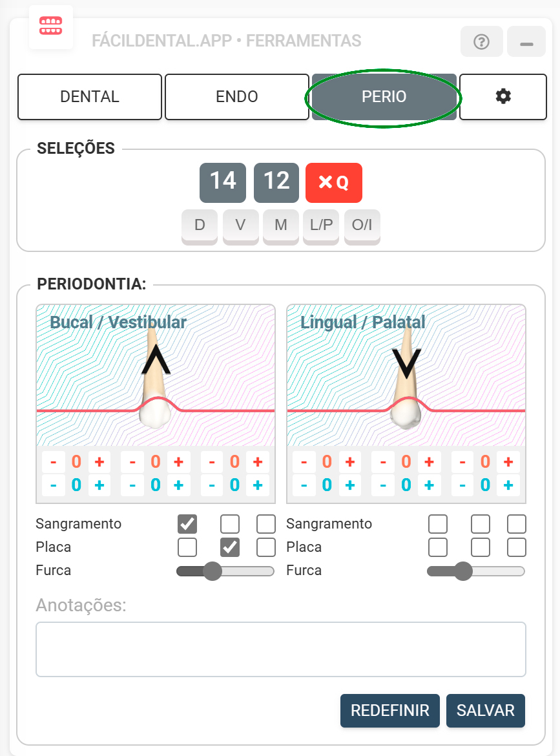Viewport: 560px width, 756px height.
Task: Click the Lingual/Palatal down arrow on tooth
Action: [x=406, y=364]
